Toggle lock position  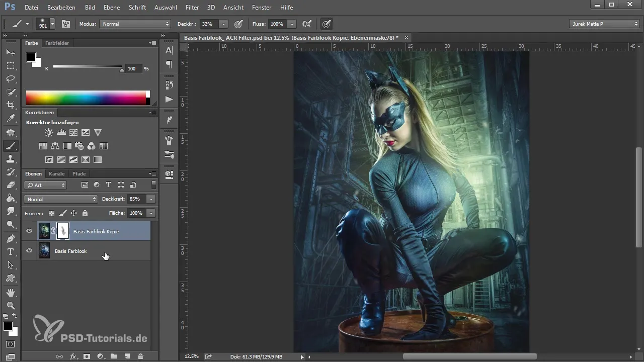tap(73, 213)
